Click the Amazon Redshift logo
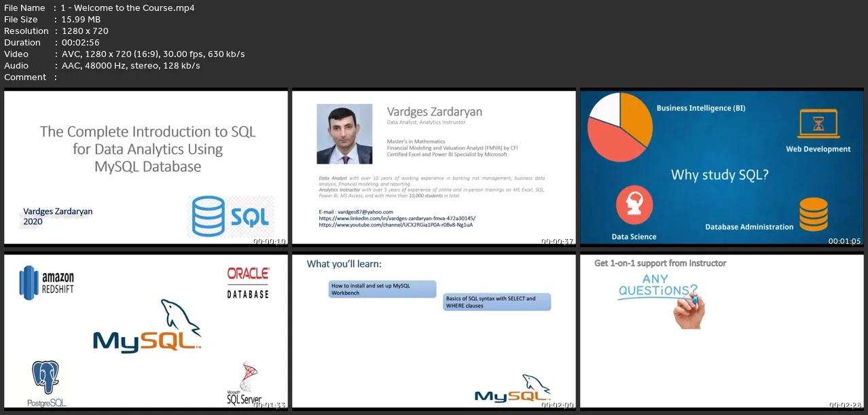 47,282
